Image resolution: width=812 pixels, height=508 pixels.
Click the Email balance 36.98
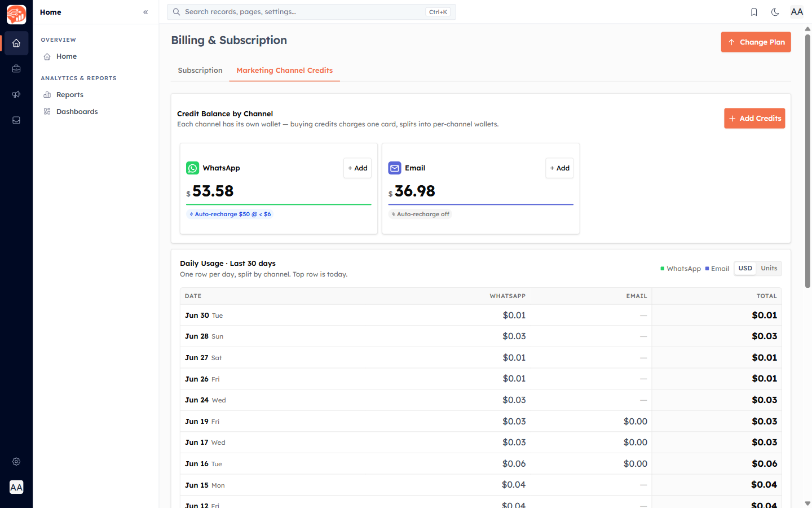tap(414, 191)
